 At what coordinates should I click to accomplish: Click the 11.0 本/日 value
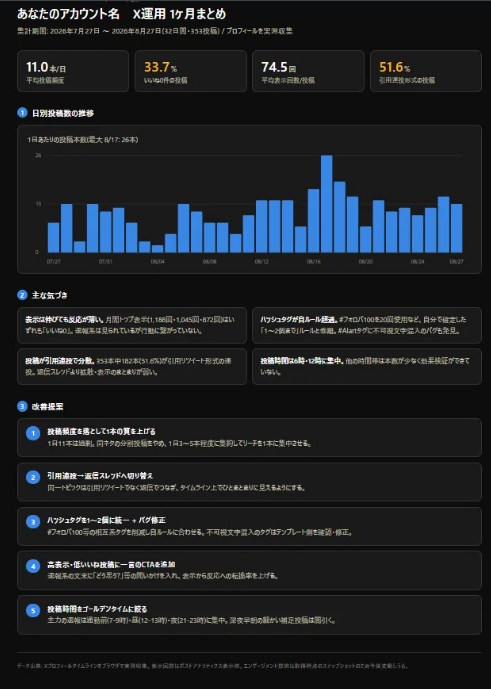click(x=46, y=67)
